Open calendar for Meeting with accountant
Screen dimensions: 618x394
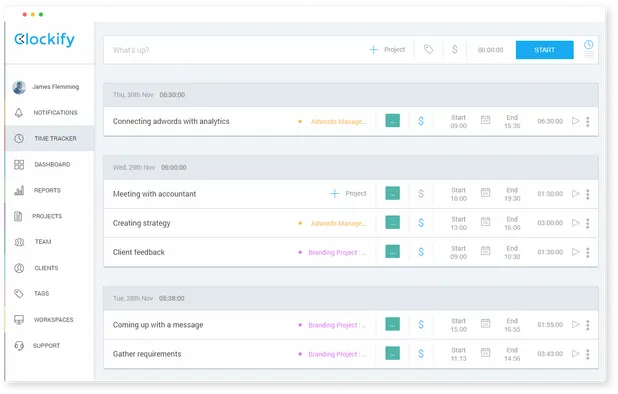tap(486, 192)
